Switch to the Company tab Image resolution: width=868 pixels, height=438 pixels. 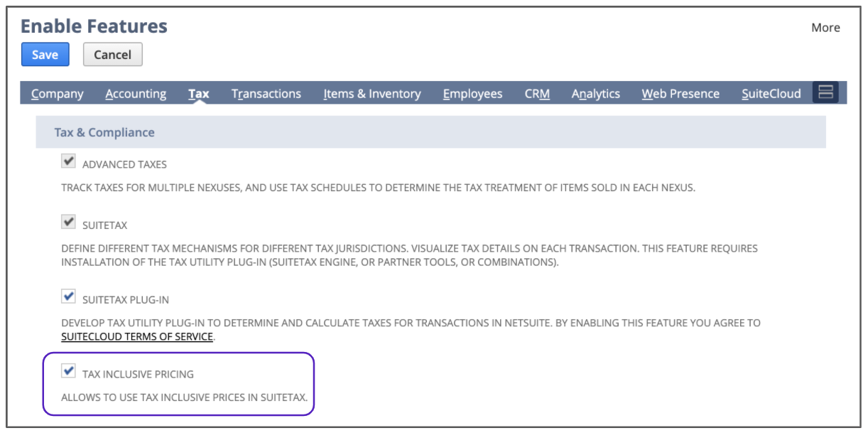tap(58, 94)
